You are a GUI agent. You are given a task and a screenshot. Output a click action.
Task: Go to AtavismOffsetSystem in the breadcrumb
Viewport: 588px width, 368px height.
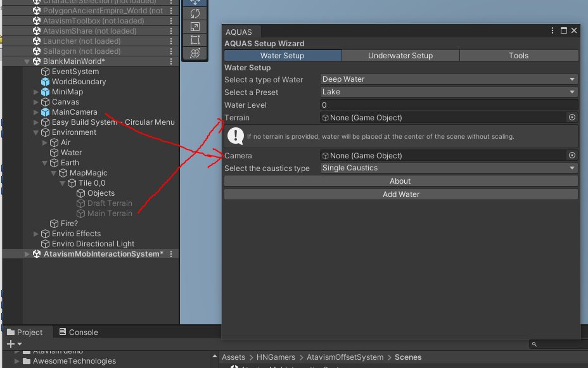coord(345,357)
